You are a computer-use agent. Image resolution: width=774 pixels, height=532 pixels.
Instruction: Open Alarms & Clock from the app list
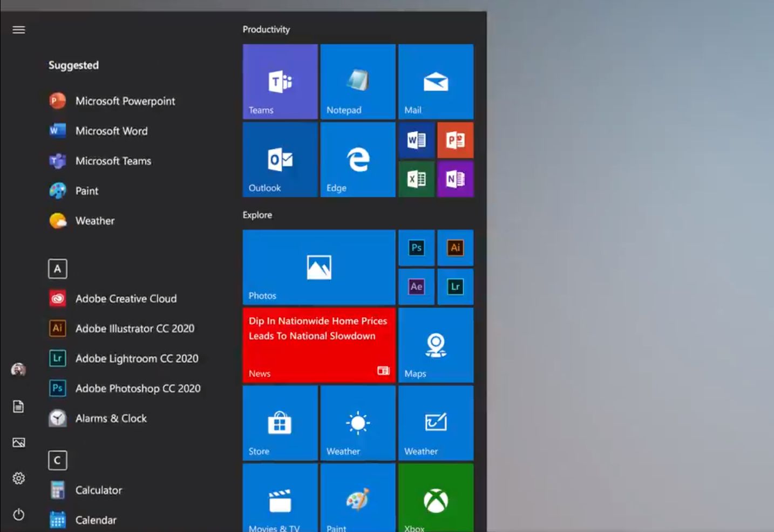click(98, 418)
